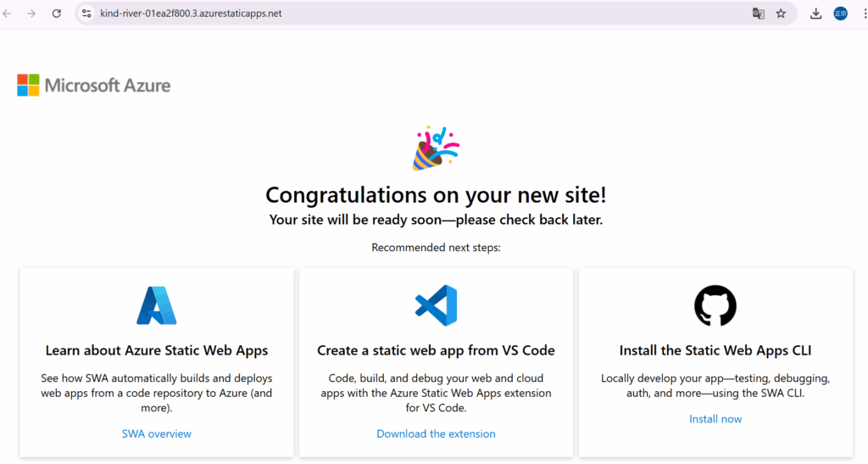Reload the current page
This screenshot has height=464, width=868.
(x=57, y=14)
